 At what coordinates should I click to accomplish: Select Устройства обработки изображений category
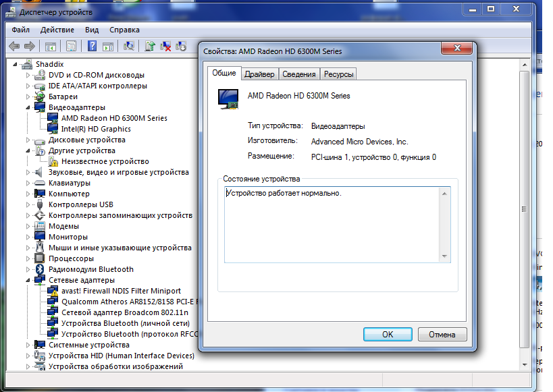tap(115, 366)
